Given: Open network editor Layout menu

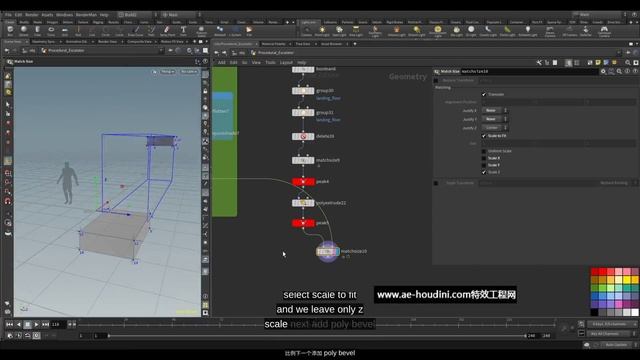Looking at the screenshot, I should coord(286,62).
